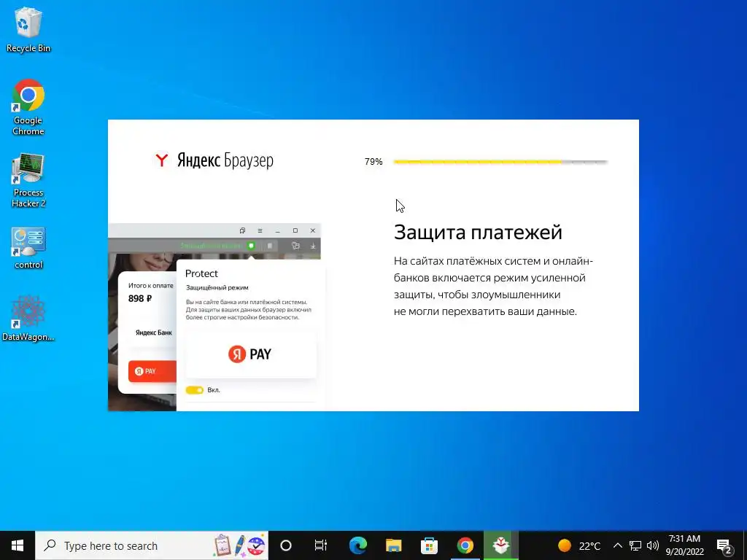747x560 pixels.
Task: Open the DataWagon desktop shortcut
Action: [x=28, y=318]
